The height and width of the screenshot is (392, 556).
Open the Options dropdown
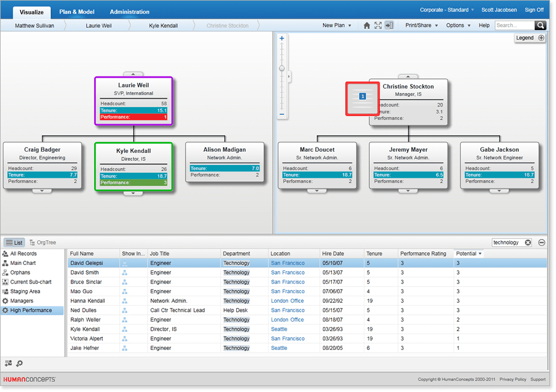click(x=458, y=25)
